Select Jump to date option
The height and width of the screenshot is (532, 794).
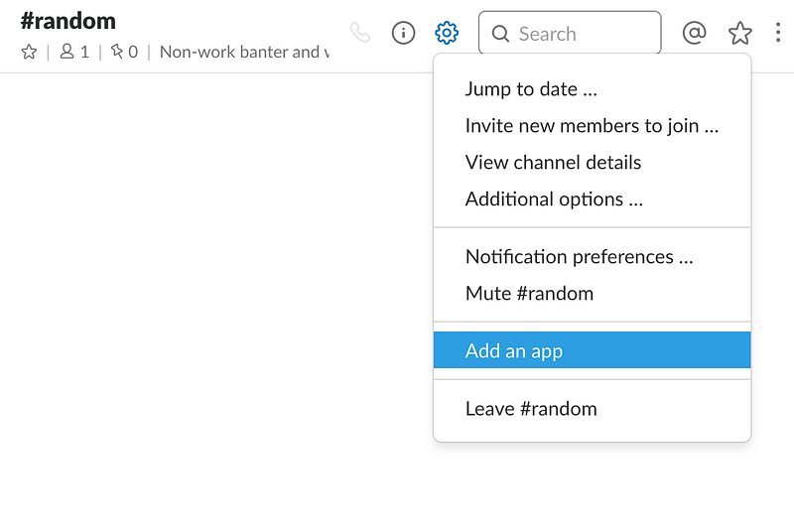click(x=592, y=89)
